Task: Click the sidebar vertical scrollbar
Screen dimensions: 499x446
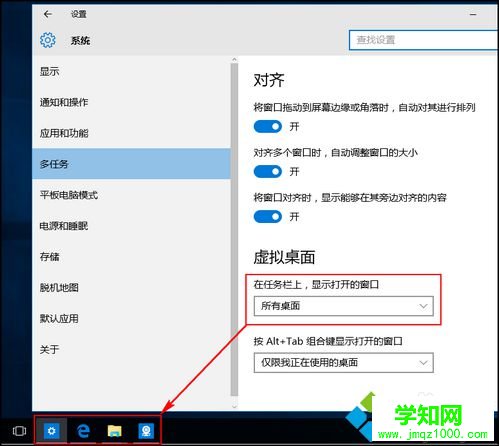Action: pos(234,230)
